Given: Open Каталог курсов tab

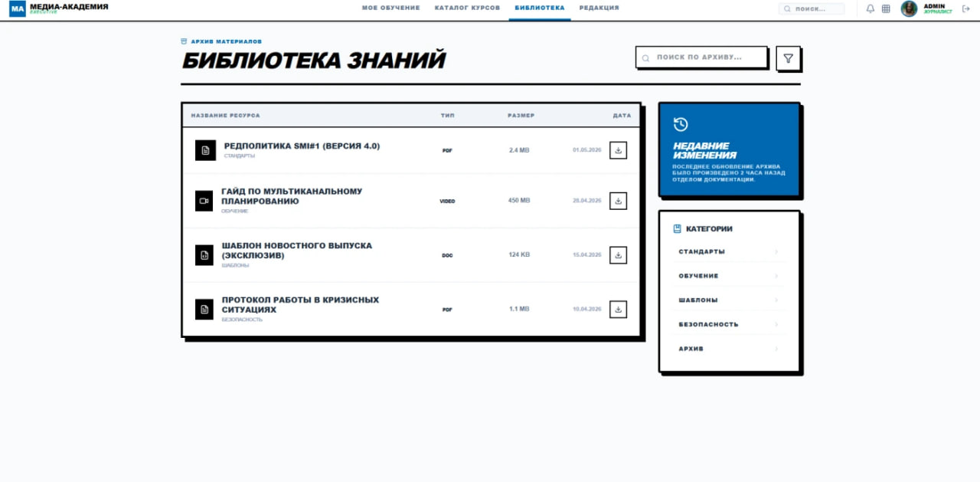Looking at the screenshot, I should 467,8.
